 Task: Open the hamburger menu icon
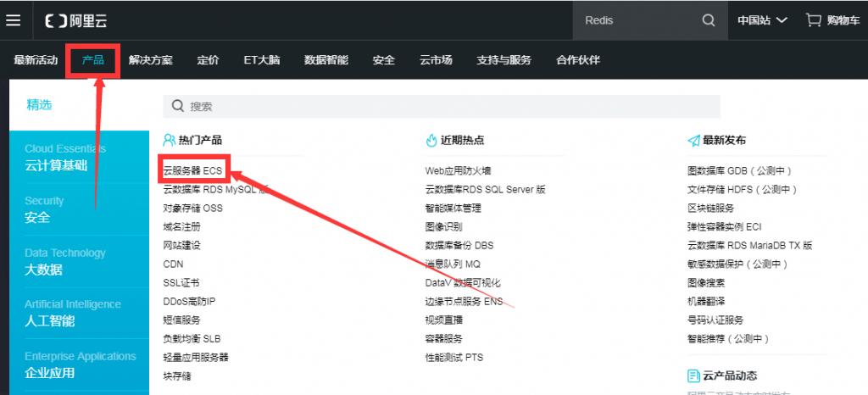pos(14,20)
